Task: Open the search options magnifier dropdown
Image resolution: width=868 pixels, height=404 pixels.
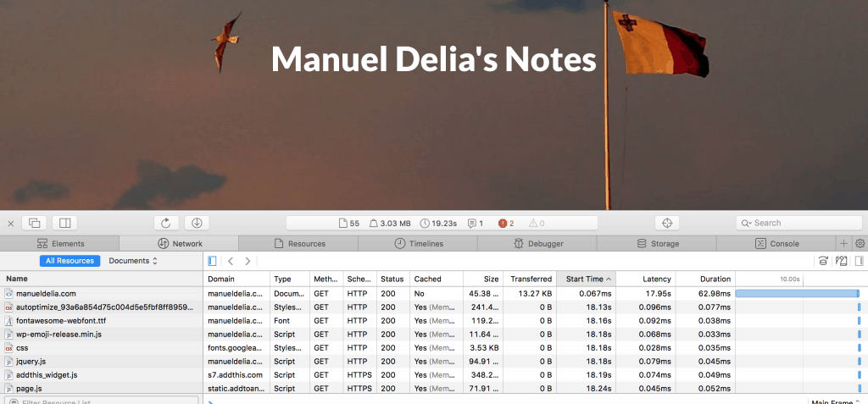Action: 746,223
